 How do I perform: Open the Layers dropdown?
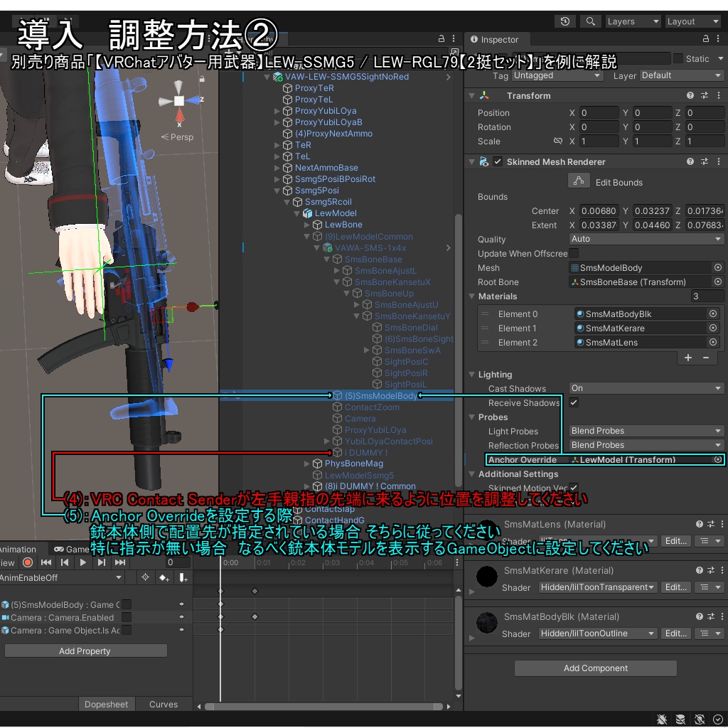(x=632, y=21)
